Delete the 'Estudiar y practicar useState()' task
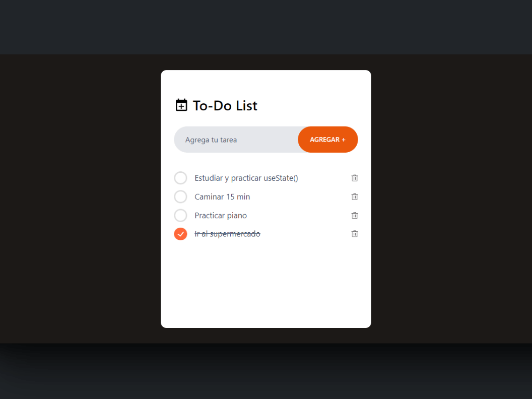Viewport: 532px width, 399px height. (x=355, y=178)
